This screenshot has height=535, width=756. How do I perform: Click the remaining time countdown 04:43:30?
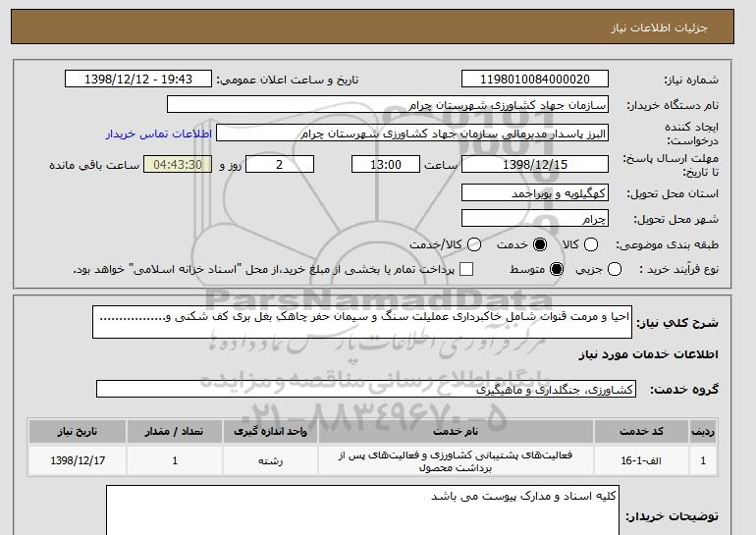178,164
